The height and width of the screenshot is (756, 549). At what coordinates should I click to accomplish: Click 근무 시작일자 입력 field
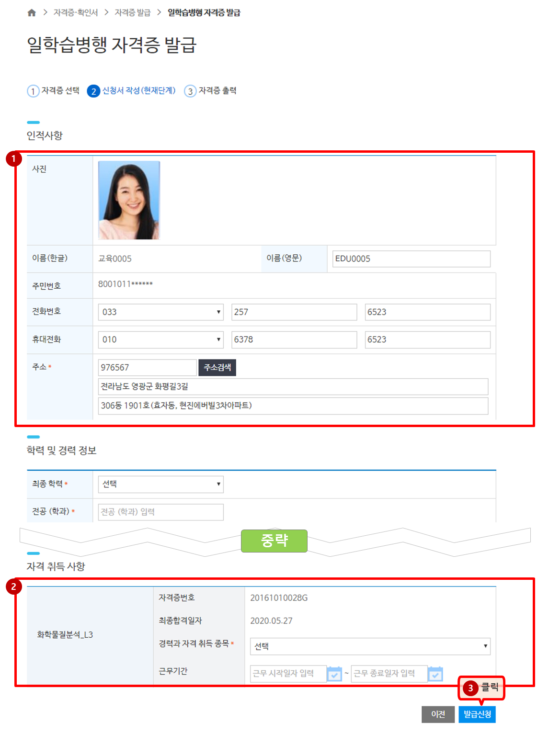(288, 674)
